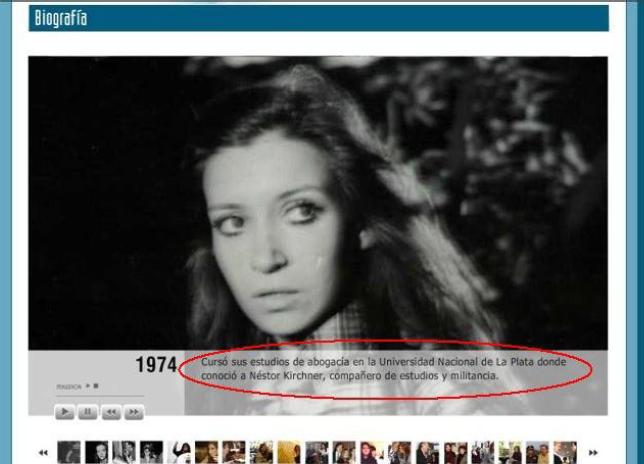Click the 1974 year label
This screenshot has width=644, height=464.
point(156,365)
